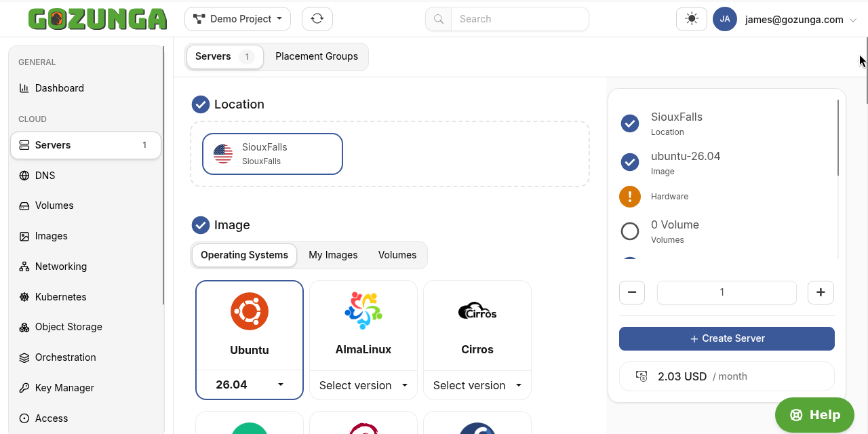Viewport: 868px width, 434px height.
Task: Toggle the light/dark theme sun icon
Action: [692, 19]
